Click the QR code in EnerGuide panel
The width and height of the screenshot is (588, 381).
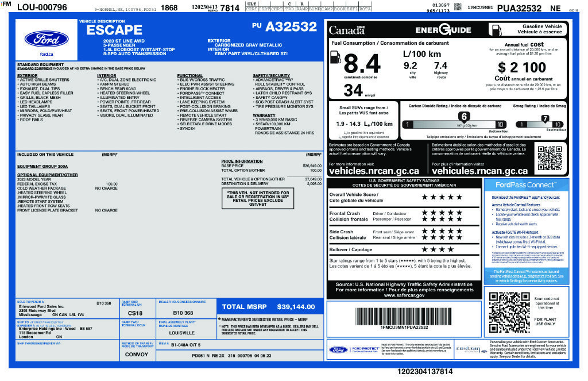click(x=550, y=158)
